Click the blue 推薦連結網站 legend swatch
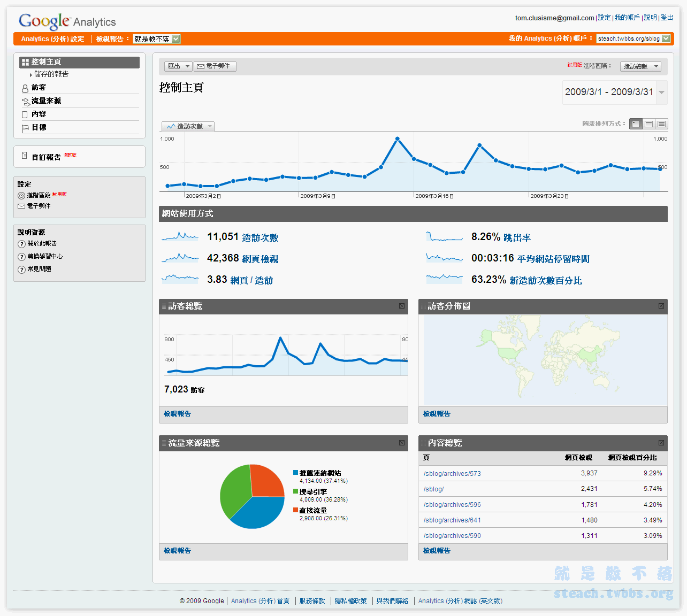 [295, 473]
